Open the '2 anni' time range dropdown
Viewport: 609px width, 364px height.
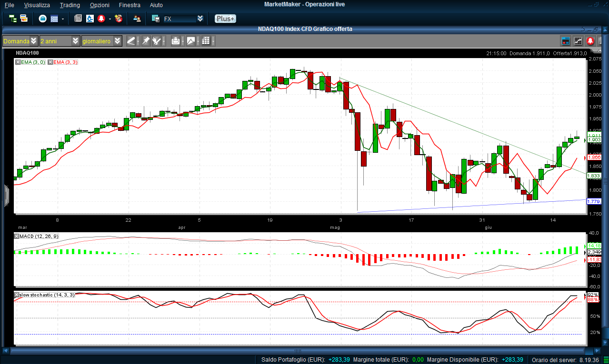coord(75,41)
